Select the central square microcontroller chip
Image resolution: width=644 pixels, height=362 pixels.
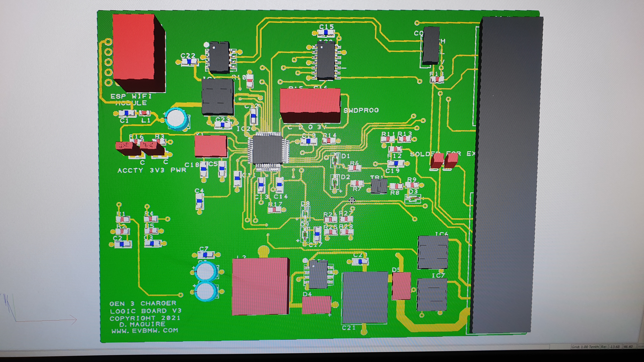click(268, 150)
